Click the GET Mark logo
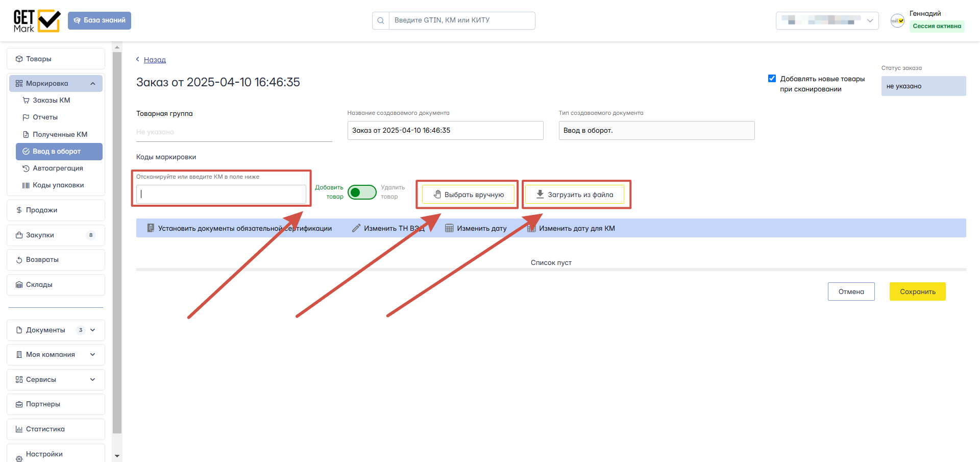Image resolution: width=980 pixels, height=462 pixels. point(37,21)
